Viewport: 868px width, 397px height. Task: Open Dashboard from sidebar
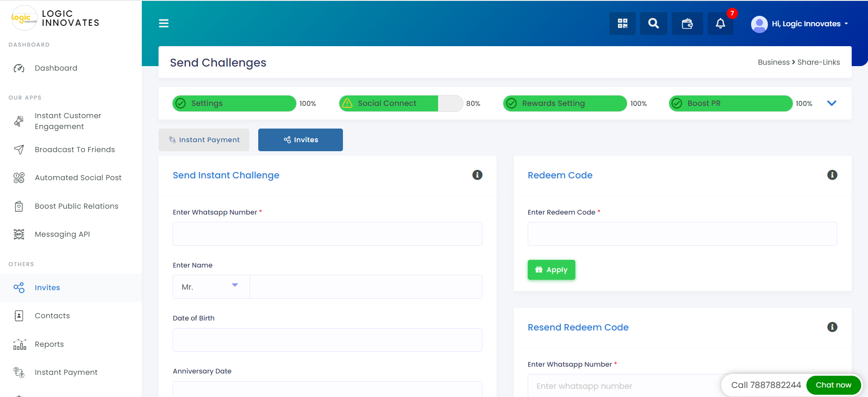56,68
